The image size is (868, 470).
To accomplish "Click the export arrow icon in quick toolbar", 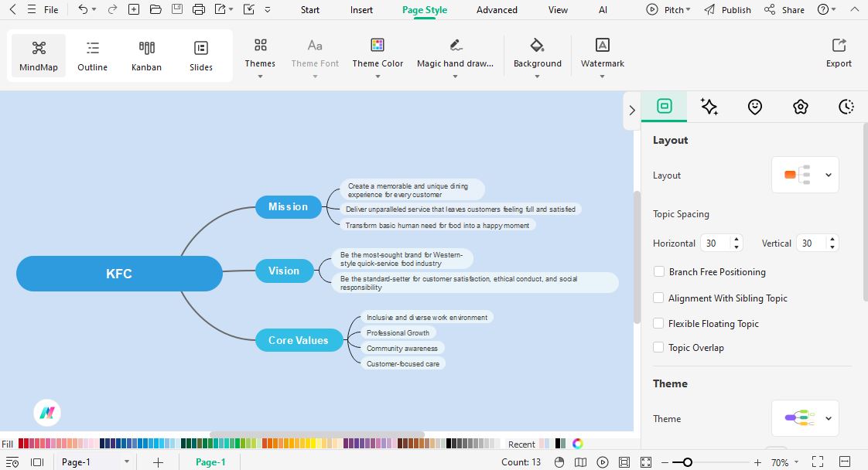I will click(x=220, y=9).
